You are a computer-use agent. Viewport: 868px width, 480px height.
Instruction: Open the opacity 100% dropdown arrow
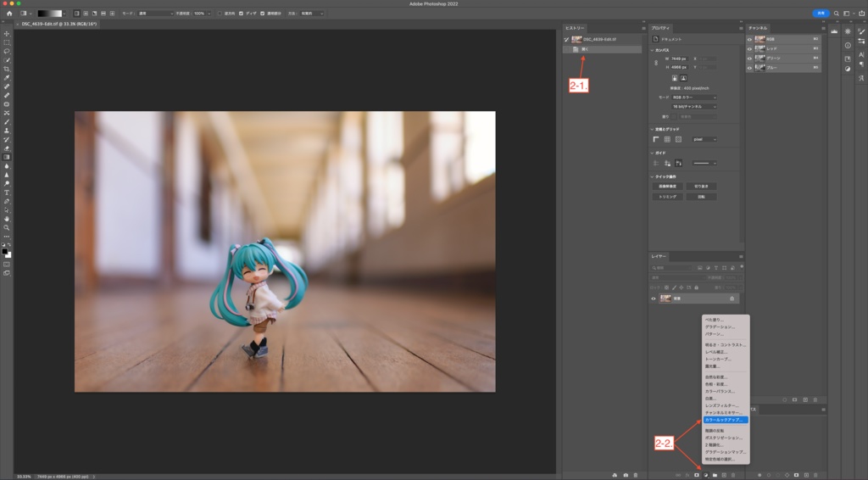coord(209,14)
